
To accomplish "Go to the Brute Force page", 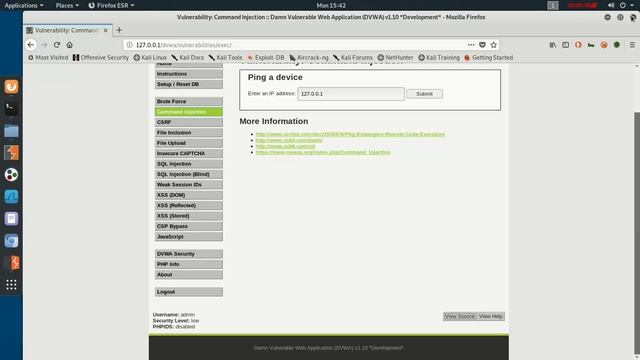I will point(189,101).
